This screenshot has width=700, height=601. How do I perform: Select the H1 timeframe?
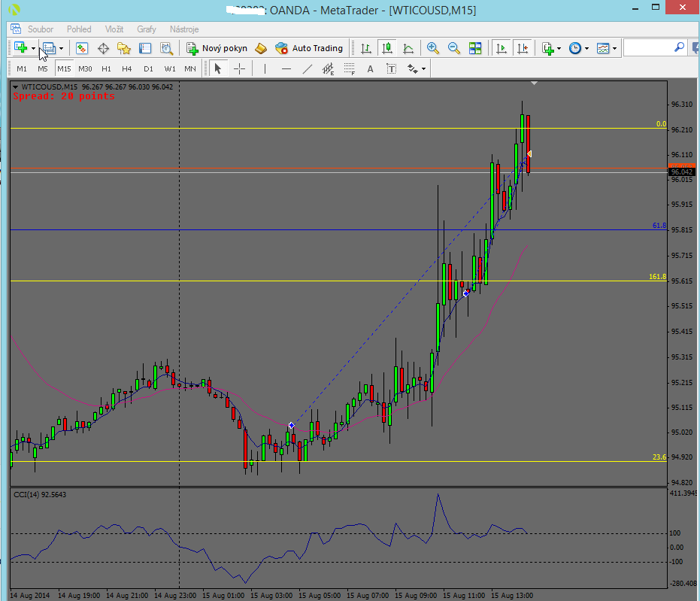(106, 68)
